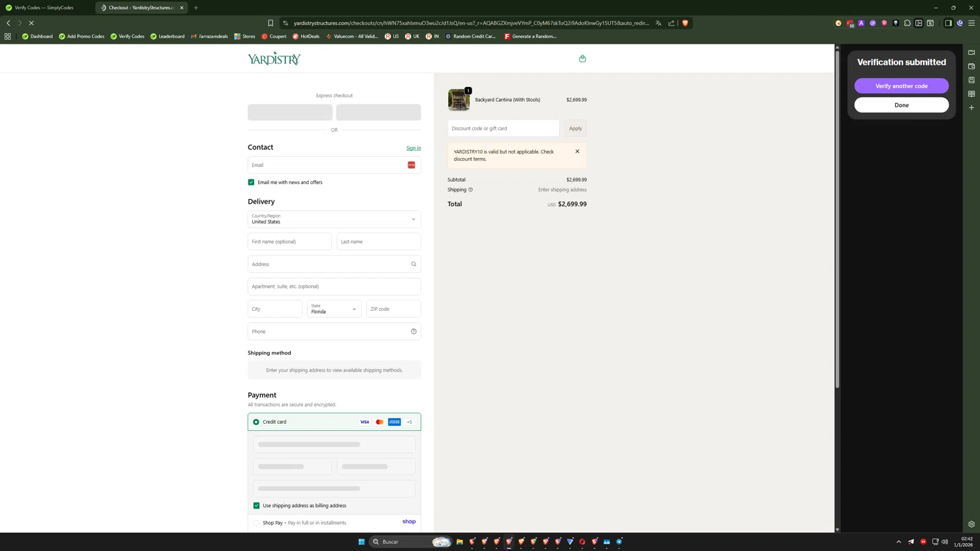Switch to the Verify Codes — SimplyCodes tab
This screenshot has height=551, width=980.
(x=44, y=8)
